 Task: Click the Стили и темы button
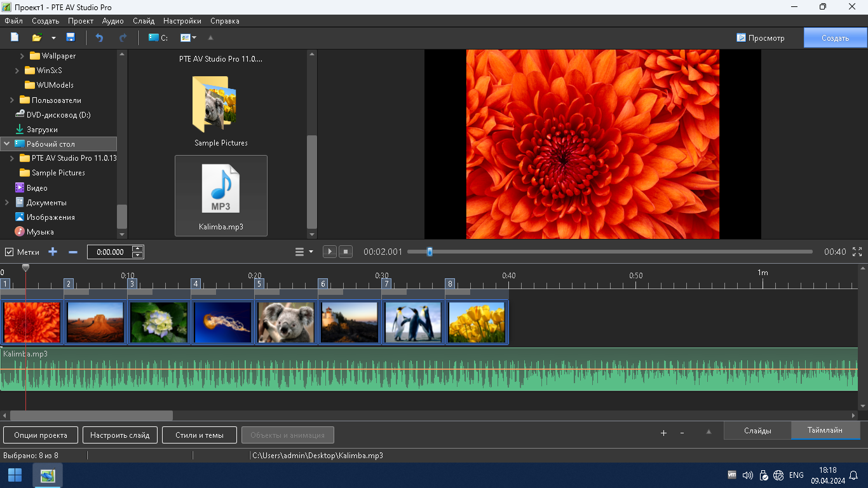click(200, 435)
